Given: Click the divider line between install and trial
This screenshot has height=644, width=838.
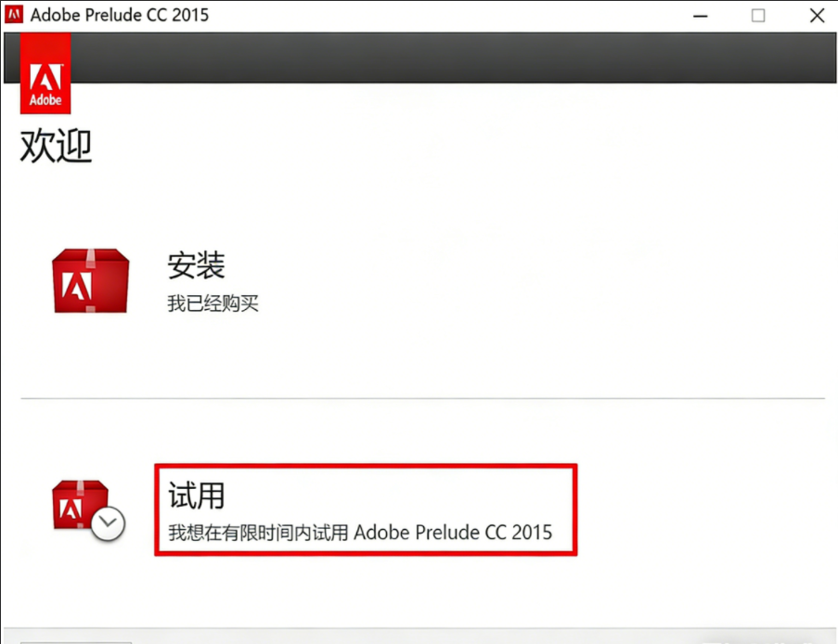Looking at the screenshot, I should pos(422,399).
